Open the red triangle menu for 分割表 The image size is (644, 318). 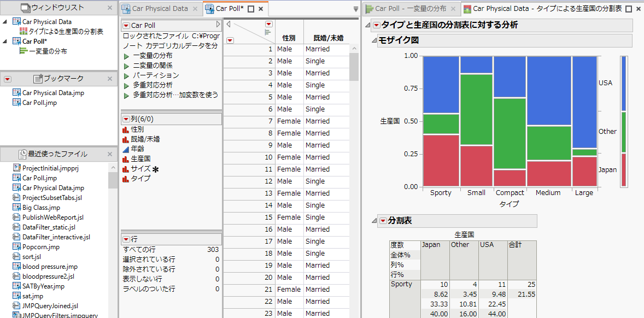tap(383, 221)
